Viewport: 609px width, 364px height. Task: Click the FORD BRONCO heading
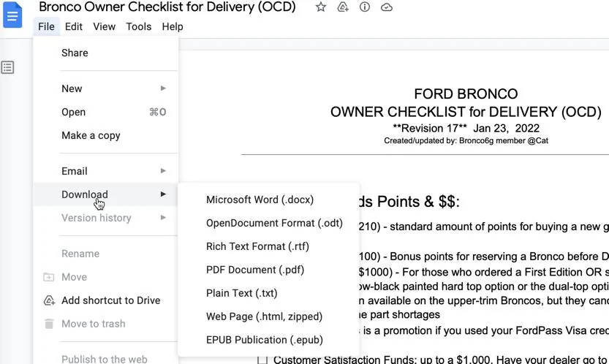[466, 94]
